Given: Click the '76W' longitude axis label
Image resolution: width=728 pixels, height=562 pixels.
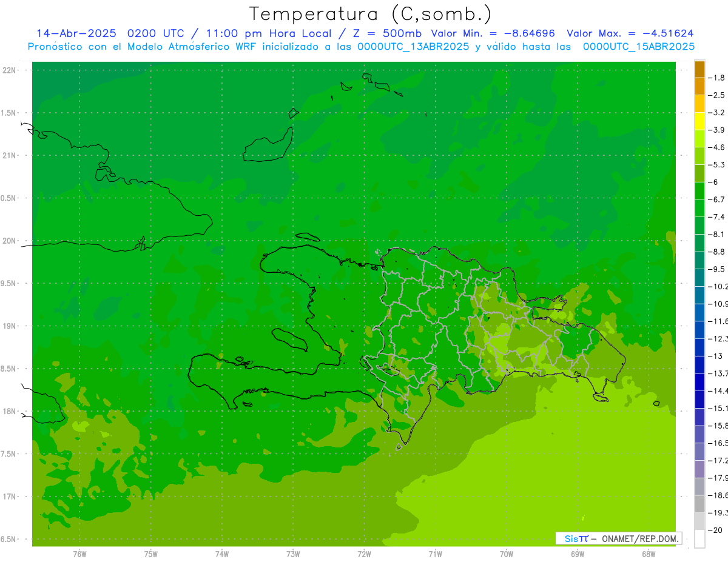Looking at the screenshot, I should click(x=79, y=554).
